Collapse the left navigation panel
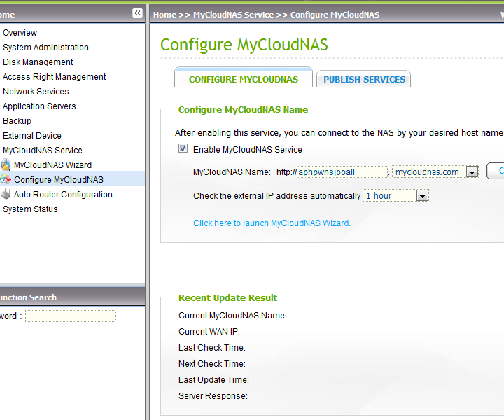The image size is (504, 420). click(x=137, y=13)
